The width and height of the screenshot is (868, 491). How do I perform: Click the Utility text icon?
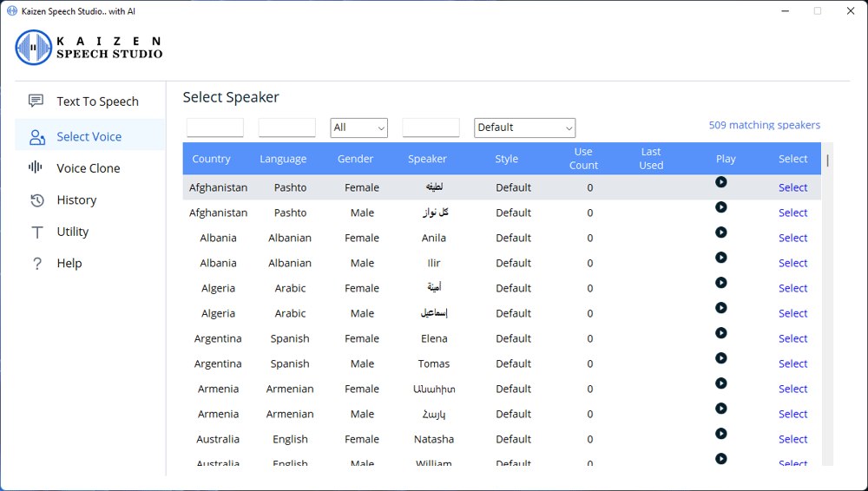click(36, 232)
